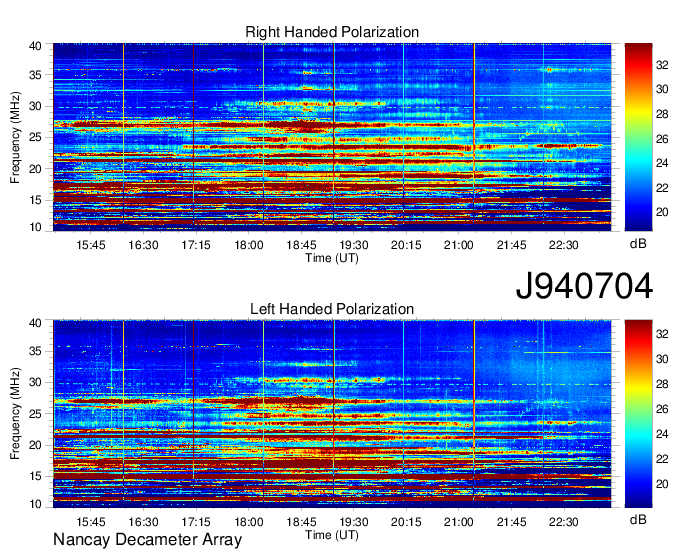Click 32 dB tick on Right Handed colorbar
This screenshot has width=680, height=552.
tap(662, 65)
